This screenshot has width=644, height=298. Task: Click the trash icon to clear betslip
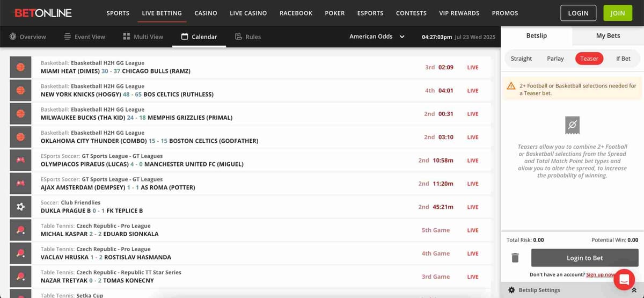515,258
